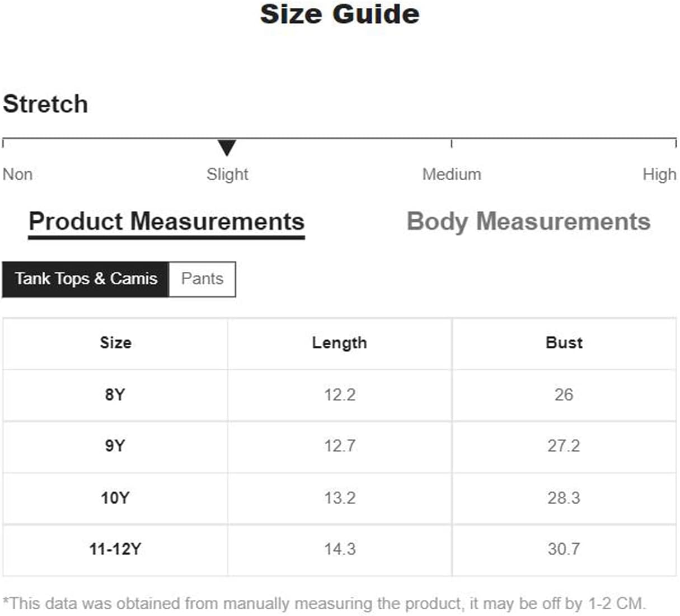The image size is (680, 616).
Task: Click the 12.2 length value cell
Action: pyautogui.click(x=340, y=395)
